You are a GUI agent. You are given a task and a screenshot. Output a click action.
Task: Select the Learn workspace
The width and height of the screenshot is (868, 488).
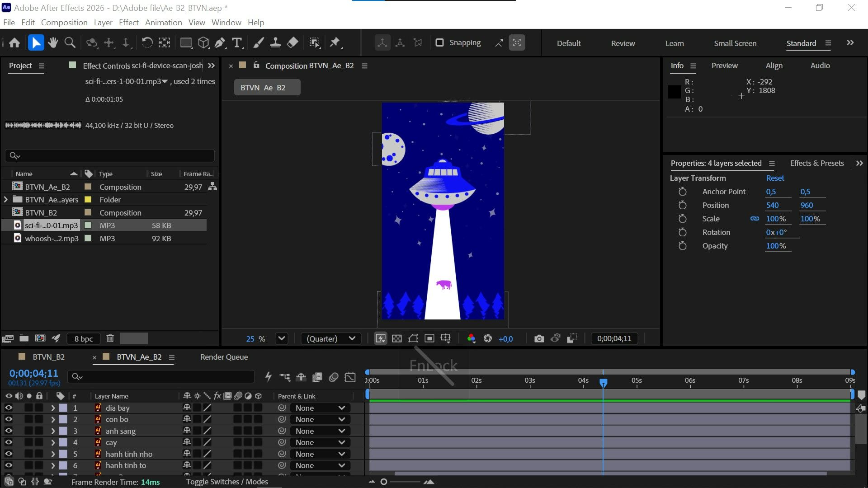675,43
